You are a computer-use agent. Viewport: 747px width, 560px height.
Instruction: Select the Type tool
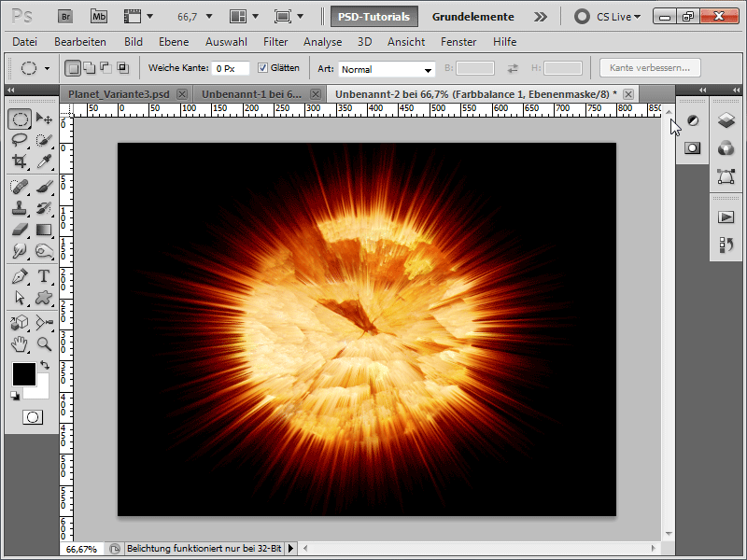click(x=44, y=276)
